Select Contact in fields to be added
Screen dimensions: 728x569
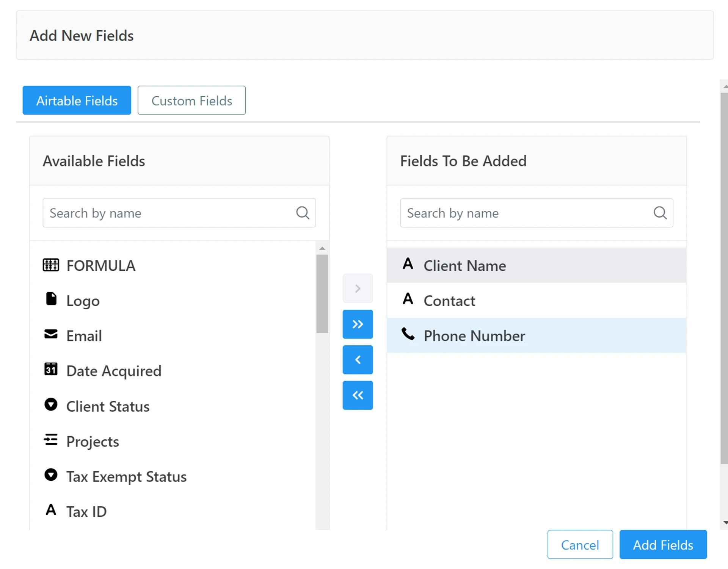[x=449, y=301]
